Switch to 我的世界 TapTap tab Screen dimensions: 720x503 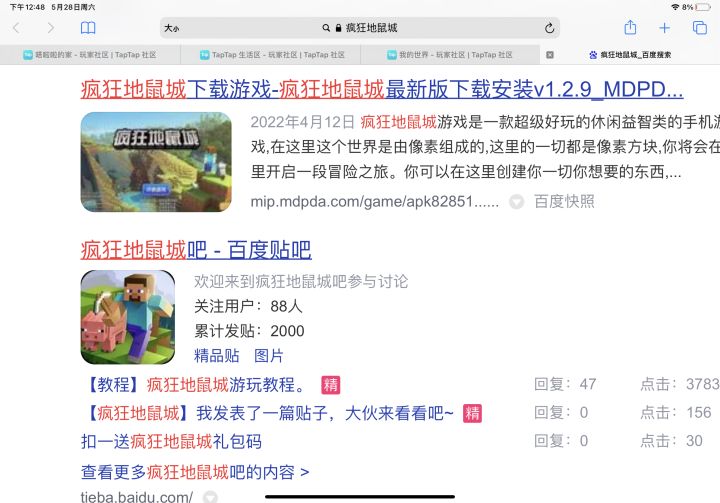(450, 55)
